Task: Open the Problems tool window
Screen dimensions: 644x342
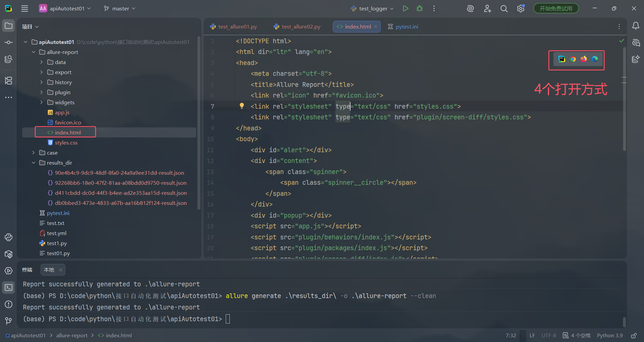Action: point(9,304)
